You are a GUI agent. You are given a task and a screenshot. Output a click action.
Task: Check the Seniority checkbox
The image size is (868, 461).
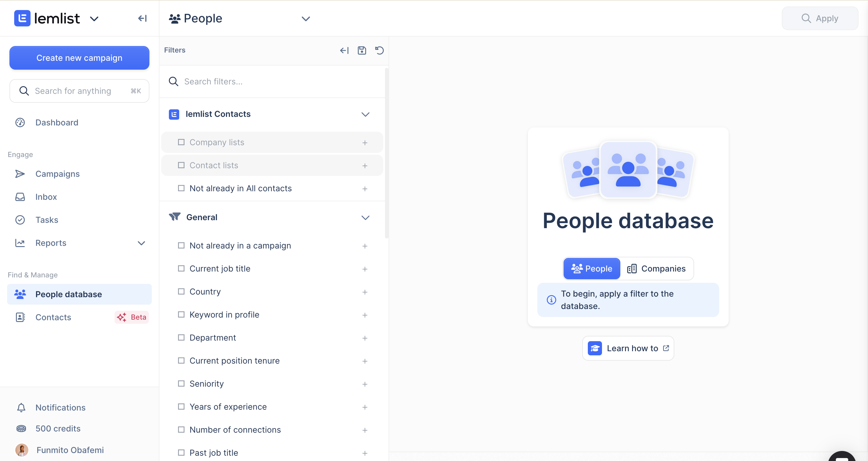click(181, 384)
